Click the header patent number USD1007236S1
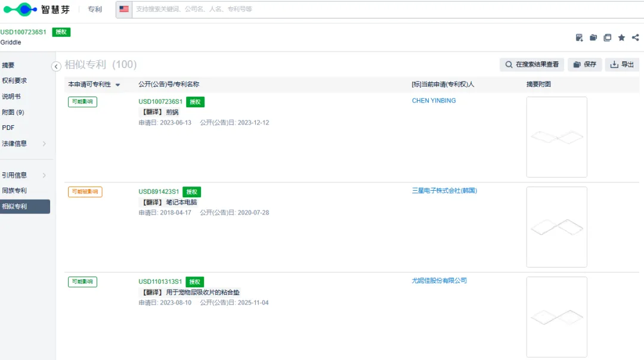The width and height of the screenshot is (644, 360). [x=23, y=32]
